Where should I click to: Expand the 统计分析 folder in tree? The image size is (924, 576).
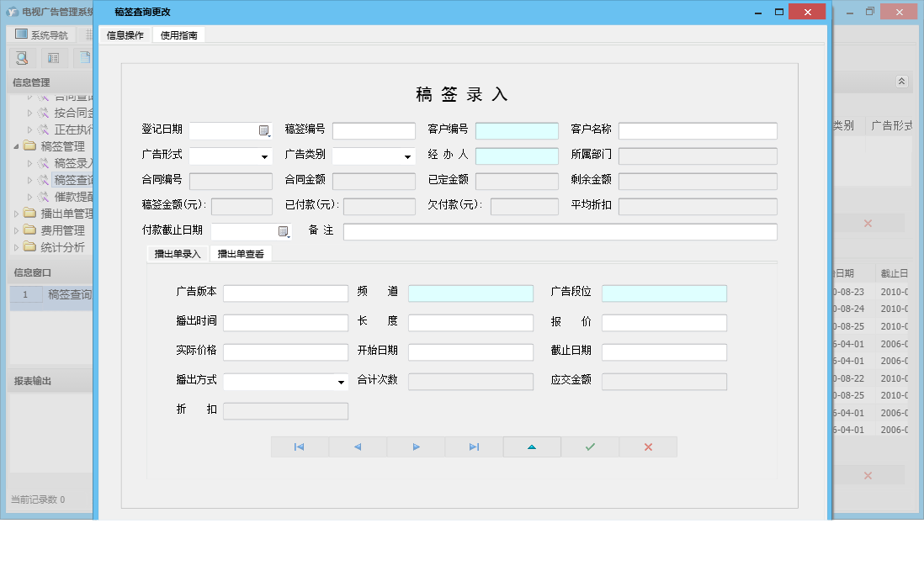coord(17,247)
